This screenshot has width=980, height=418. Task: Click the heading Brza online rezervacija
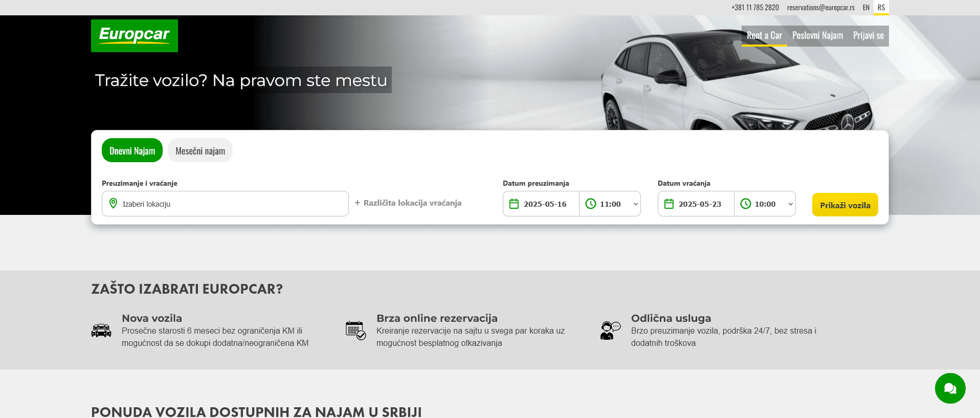tap(437, 318)
